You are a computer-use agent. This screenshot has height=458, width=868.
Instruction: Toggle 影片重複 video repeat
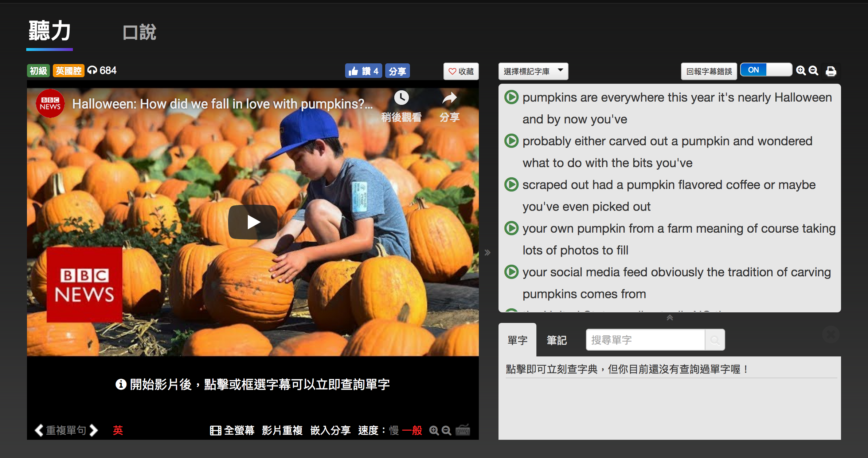[x=282, y=430]
